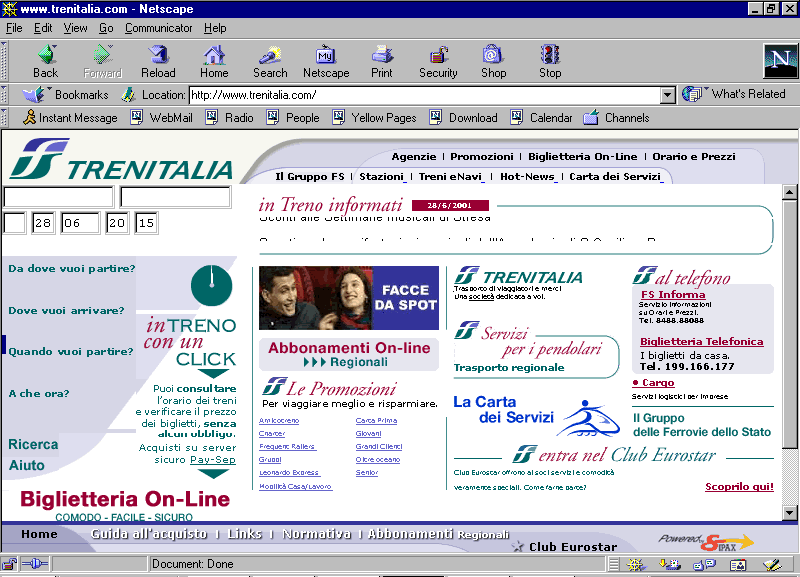Click the departure station input field
Screen dimensions: 800x577
point(58,197)
